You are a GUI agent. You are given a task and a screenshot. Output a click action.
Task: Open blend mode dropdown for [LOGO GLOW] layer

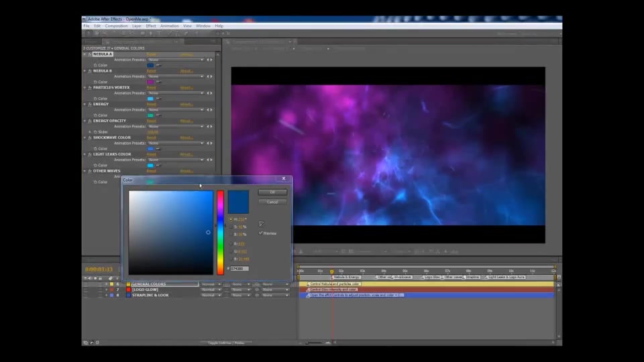(x=211, y=290)
